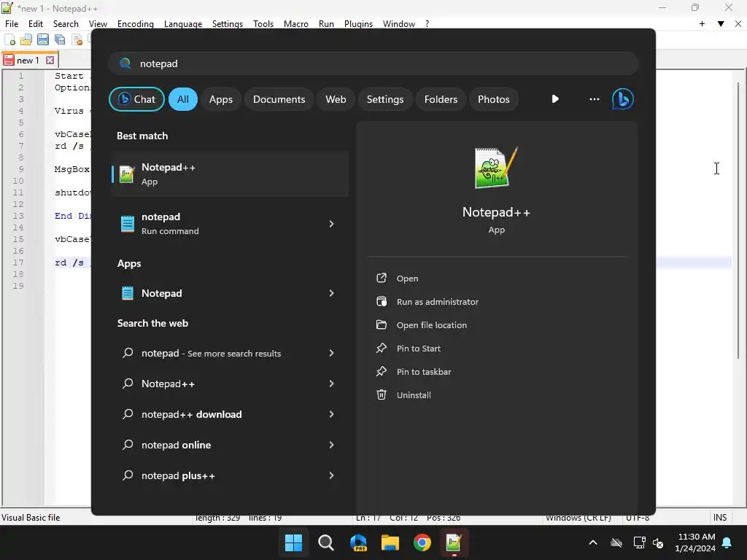
Task: Choose Pin to taskbar
Action: click(x=424, y=372)
